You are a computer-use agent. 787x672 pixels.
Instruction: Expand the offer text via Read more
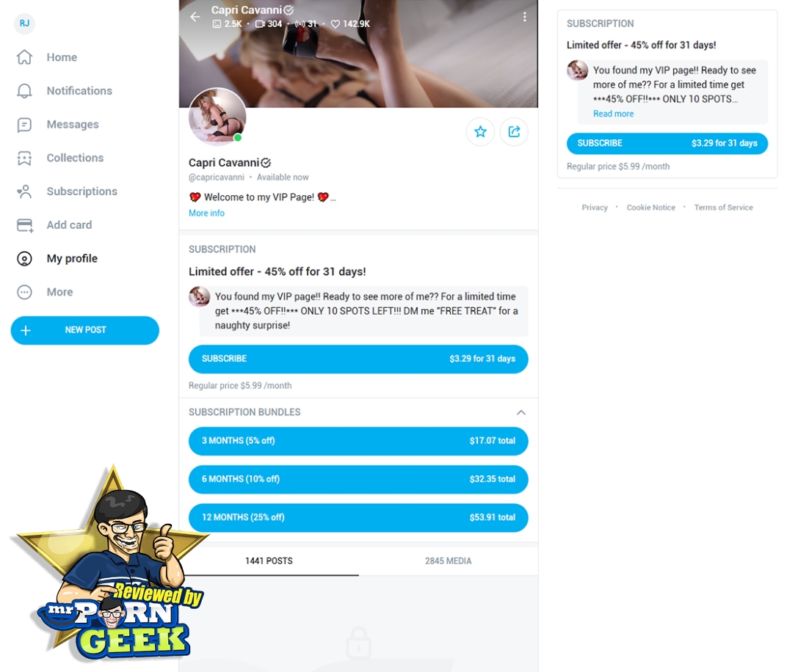point(613,114)
